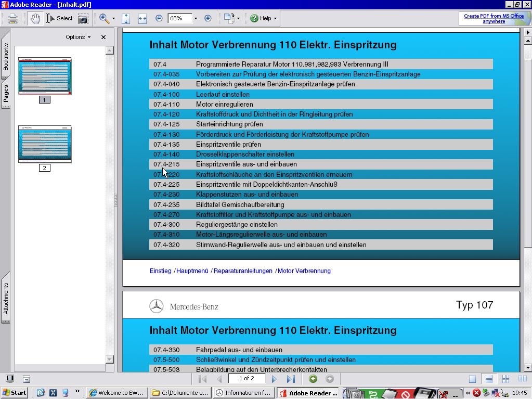The image size is (532, 399).
Task: Go to the previous page
Action: coord(219,379)
